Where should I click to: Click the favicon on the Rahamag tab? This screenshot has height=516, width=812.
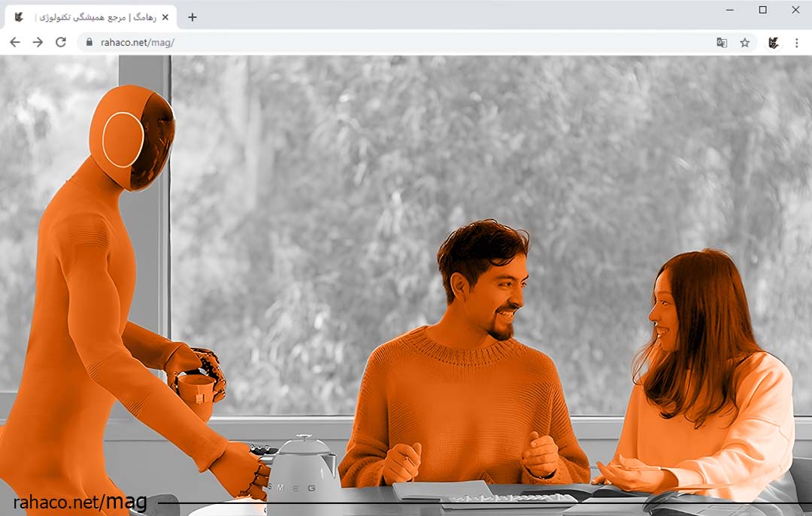(x=19, y=17)
